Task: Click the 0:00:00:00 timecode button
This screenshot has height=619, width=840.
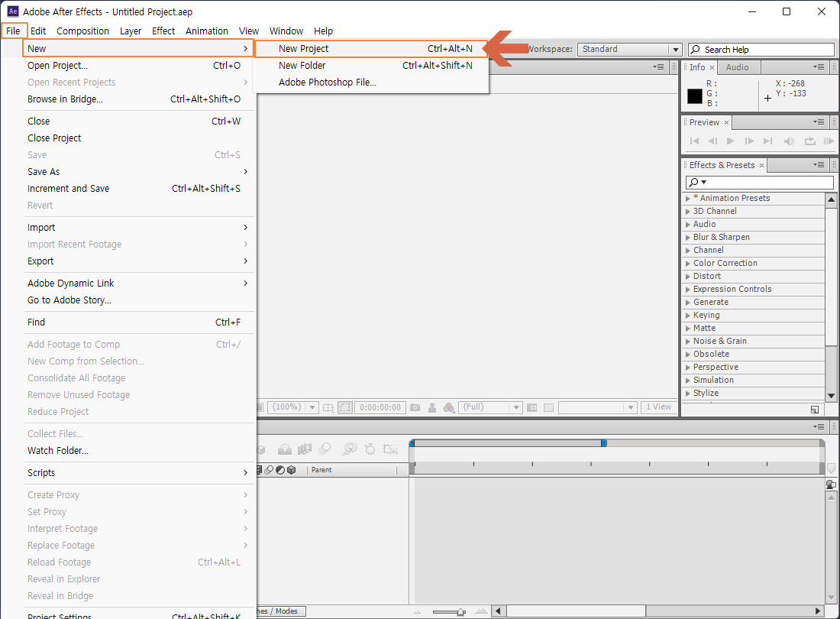Action: 380,407
